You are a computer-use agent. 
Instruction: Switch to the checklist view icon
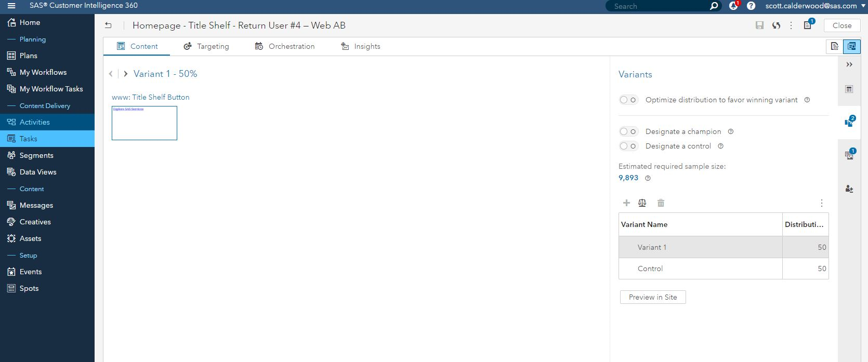pyautogui.click(x=835, y=47)
